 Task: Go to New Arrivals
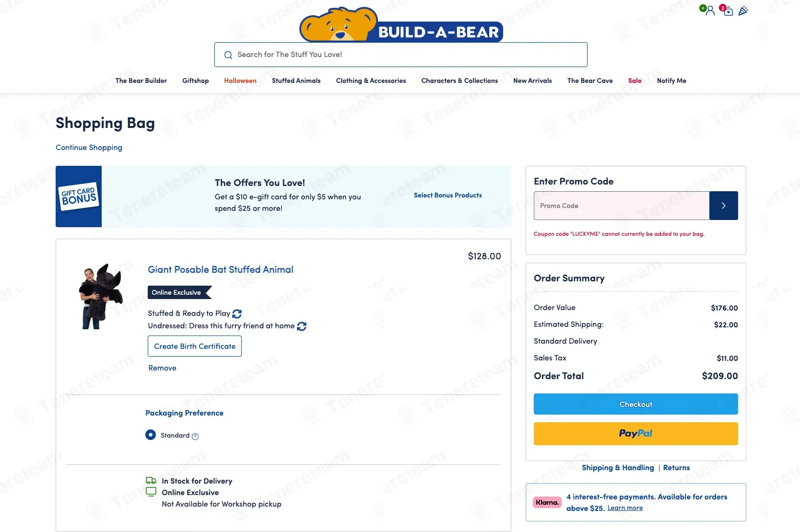[x=532, y=81]
